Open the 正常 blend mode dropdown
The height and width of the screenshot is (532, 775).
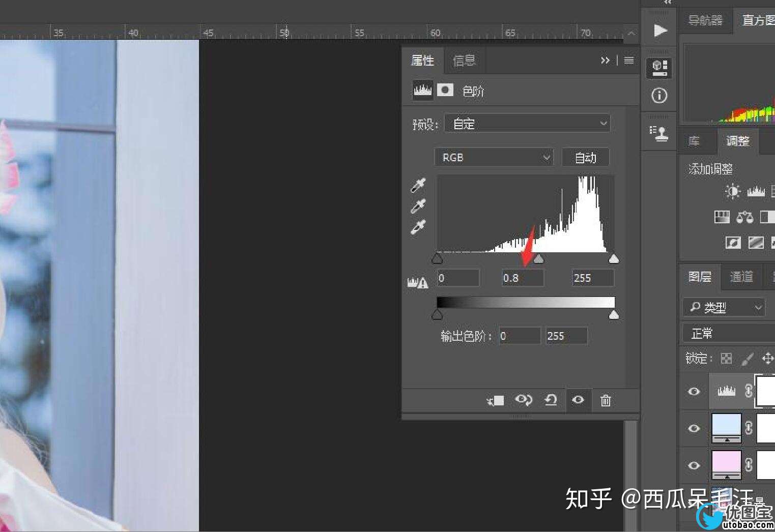729,334
